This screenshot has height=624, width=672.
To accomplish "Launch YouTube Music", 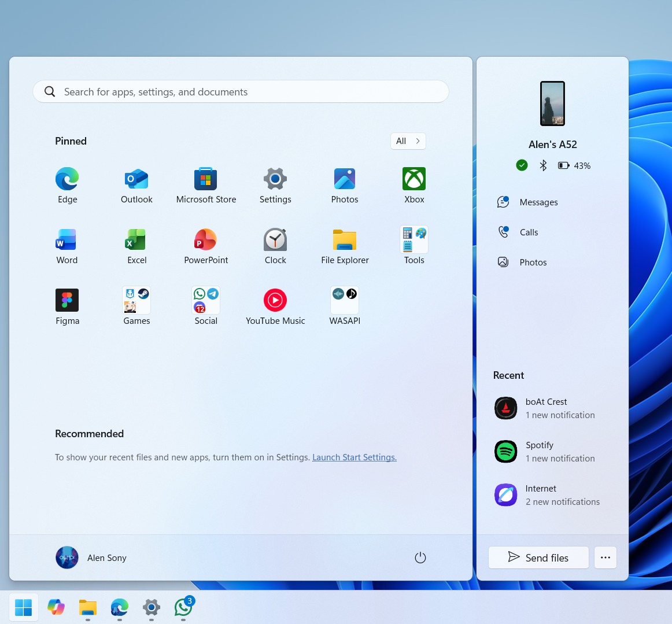I will (x=275, y=307).
